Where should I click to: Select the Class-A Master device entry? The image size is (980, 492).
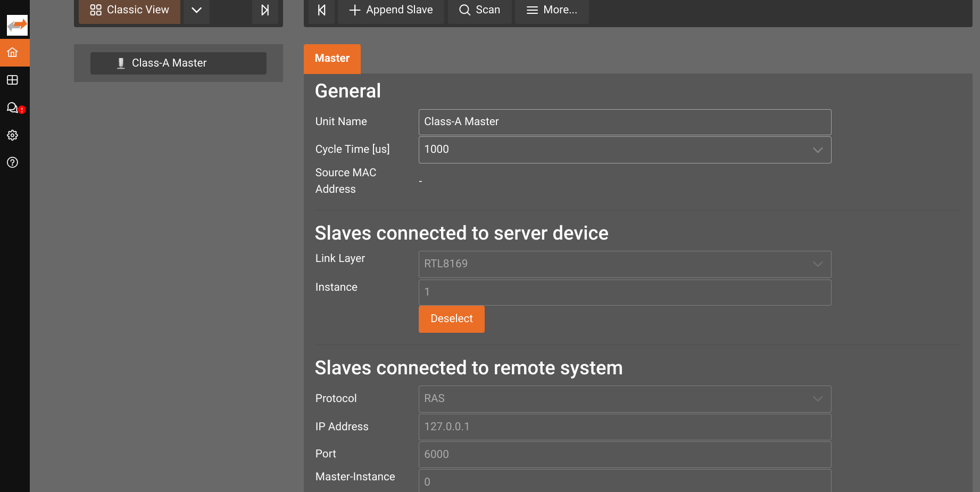[178, 63]
